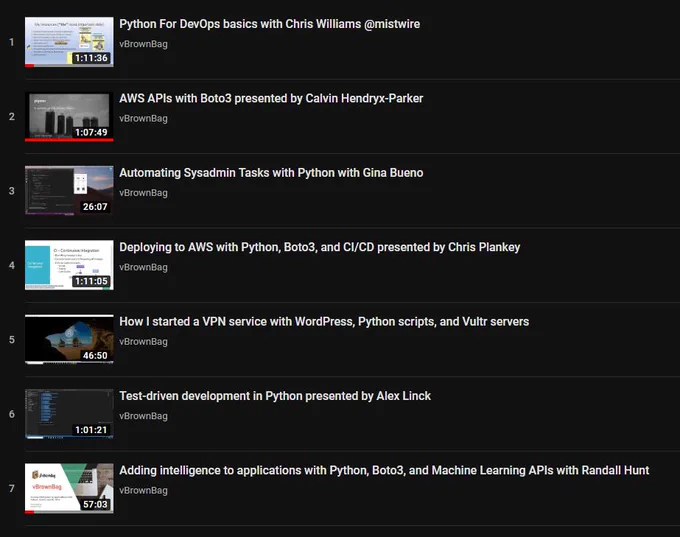Screen dimensions: 680x537
Task: Click the 1:01:21 duration badge
Action: click(91, 430)
